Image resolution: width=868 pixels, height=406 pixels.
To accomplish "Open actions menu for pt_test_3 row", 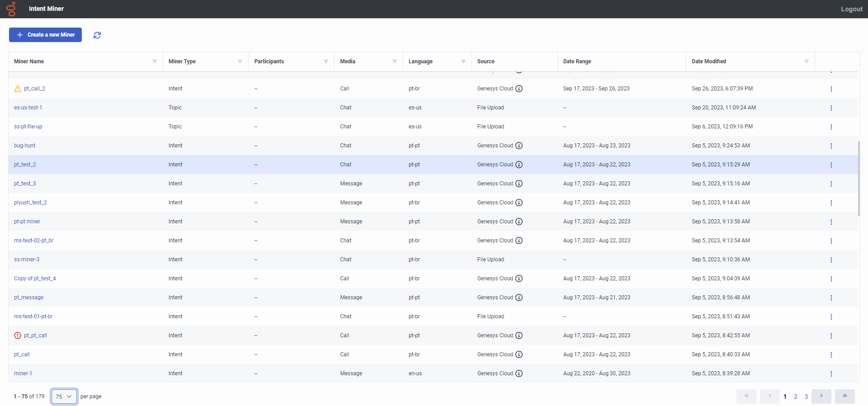I will [831, 184].
